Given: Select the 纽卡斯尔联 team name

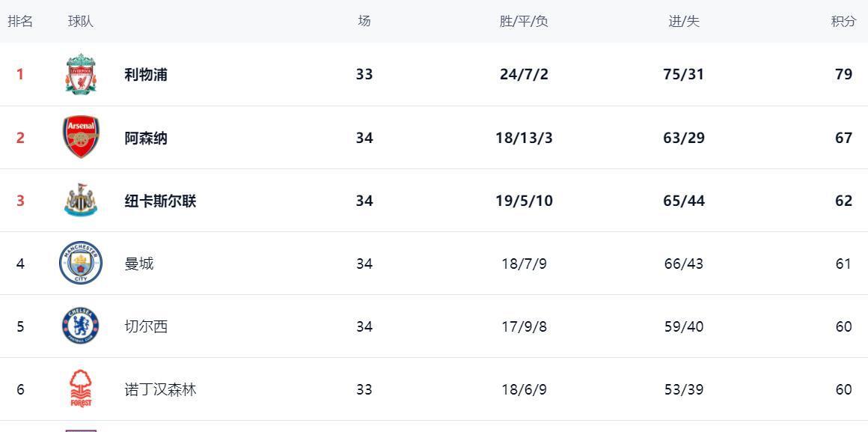Looking at the screenshot, I should pyautogui.click(x=160, y=201).
